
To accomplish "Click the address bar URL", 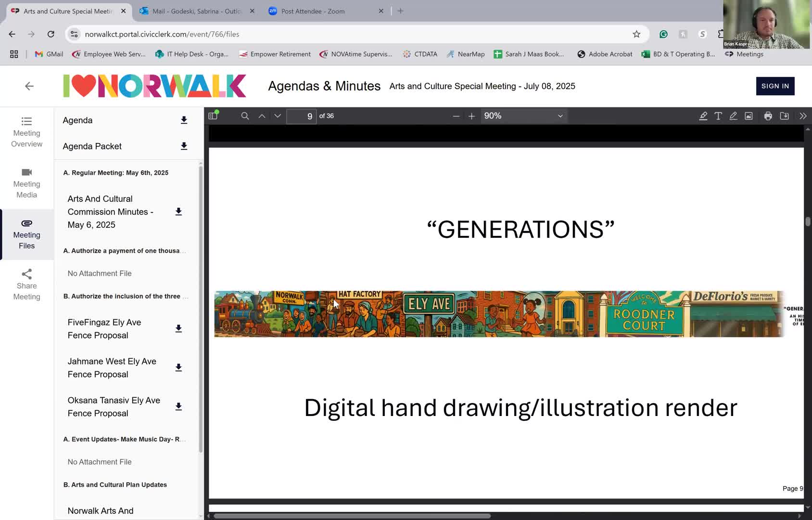I will 162,34.
